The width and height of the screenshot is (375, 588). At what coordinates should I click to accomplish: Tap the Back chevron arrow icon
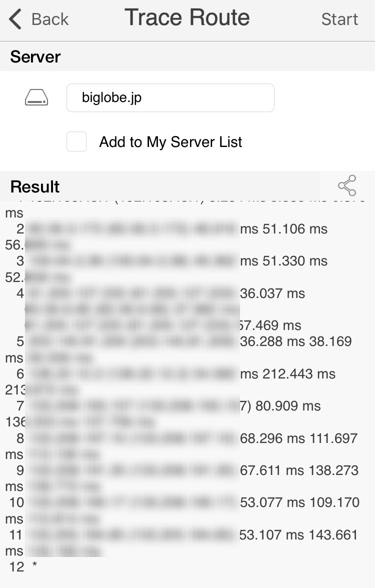16,19
